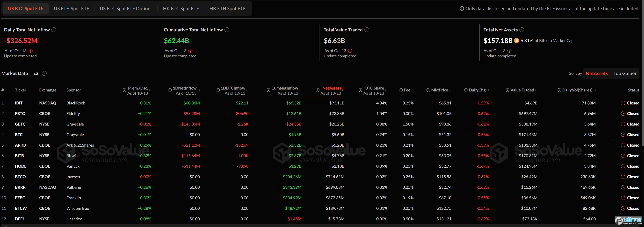
Task: Switch to US ETH Spot ETF tab
Action: click(x=71, y=8)
